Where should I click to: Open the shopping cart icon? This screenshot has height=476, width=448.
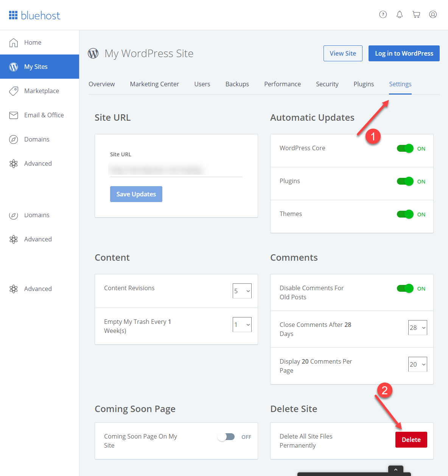pos(416,14)
